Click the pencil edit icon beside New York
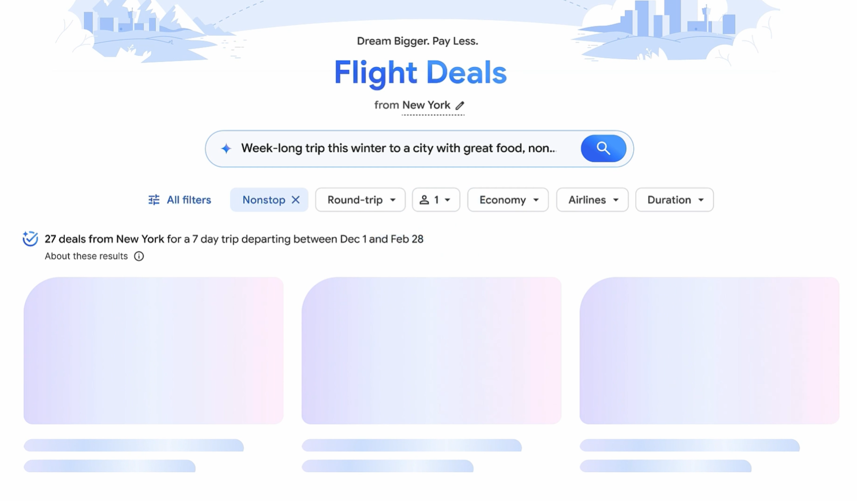 point(460,105)
